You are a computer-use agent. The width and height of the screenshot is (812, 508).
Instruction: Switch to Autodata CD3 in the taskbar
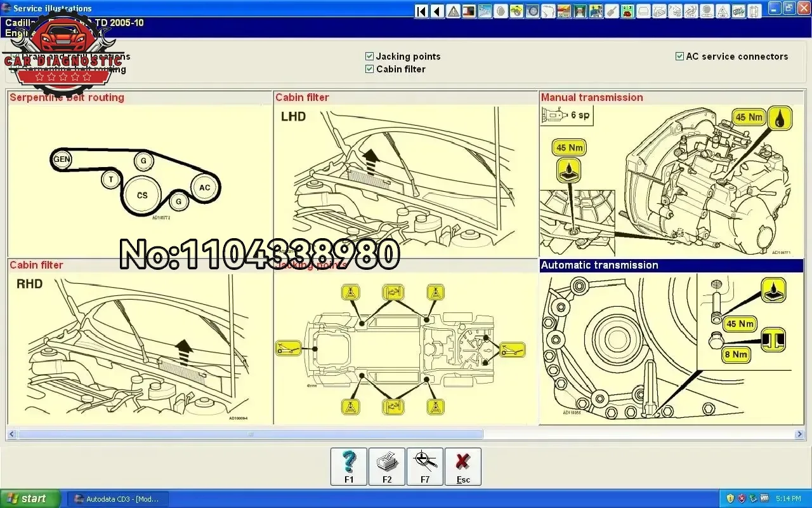pos(117,498)
